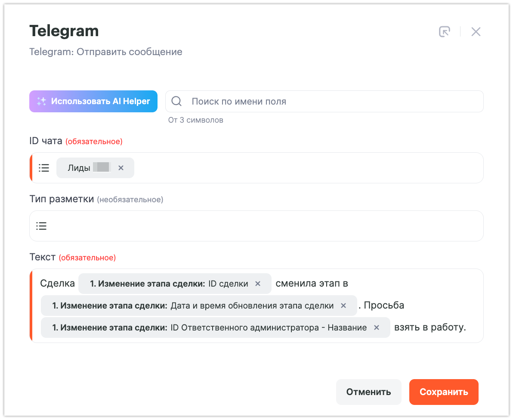Remove the Дата и время обновления chip
The width and height of the screenshot is (513, 420).
(343, 306)
